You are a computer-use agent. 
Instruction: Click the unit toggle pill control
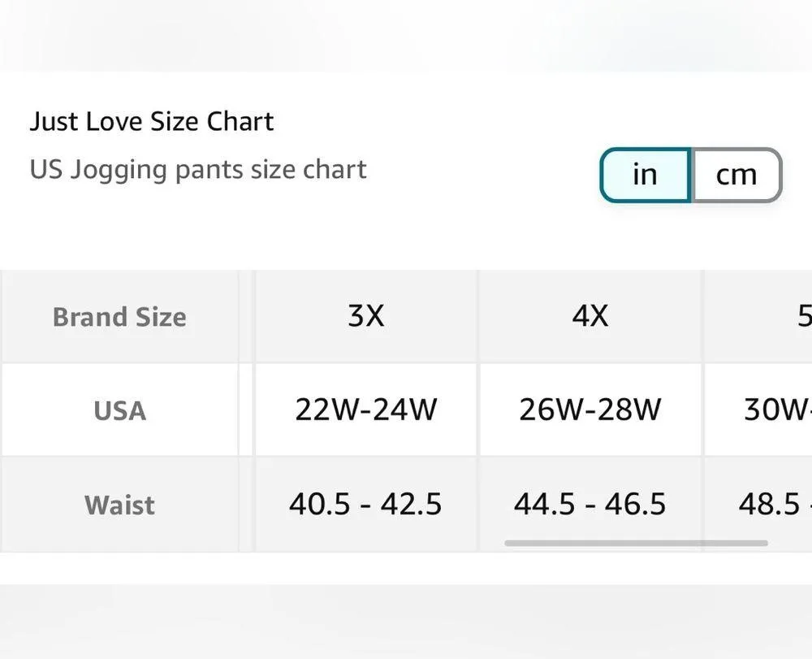click(691, 174)
